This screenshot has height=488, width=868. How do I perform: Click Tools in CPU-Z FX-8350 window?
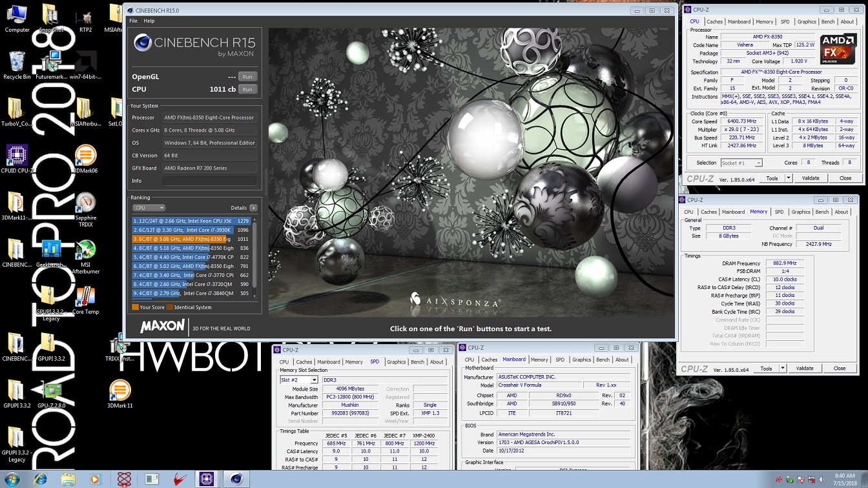point(772,178)
